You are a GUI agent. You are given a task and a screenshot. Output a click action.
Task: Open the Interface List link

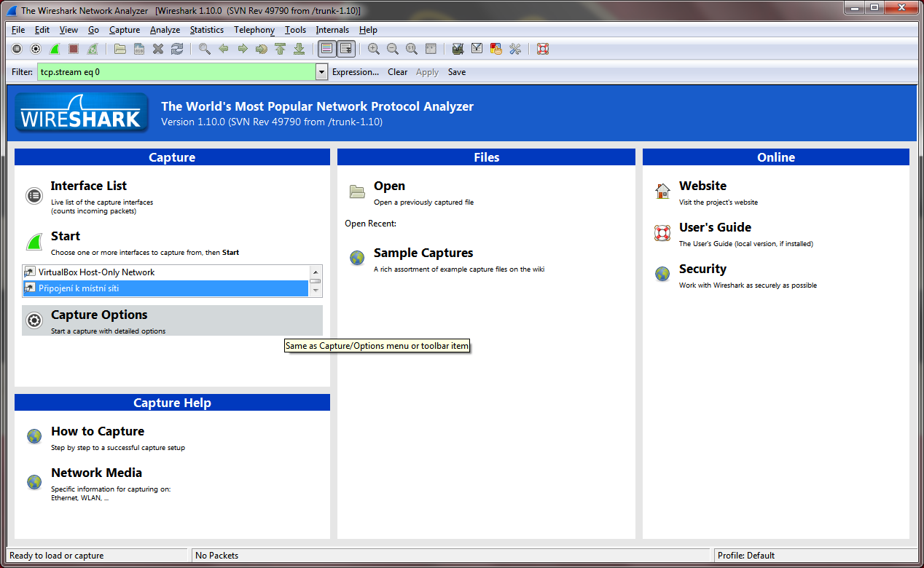89,186
